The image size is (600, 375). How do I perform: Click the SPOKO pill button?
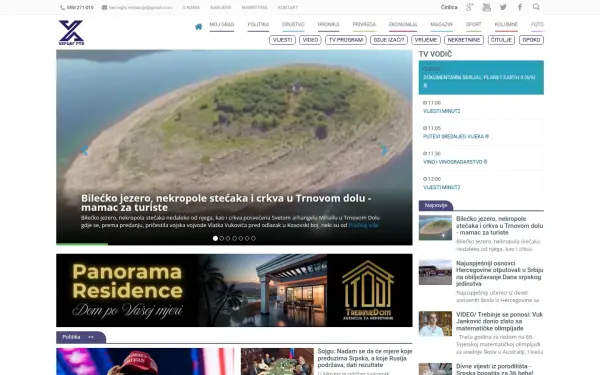click(x=532, y=40)
